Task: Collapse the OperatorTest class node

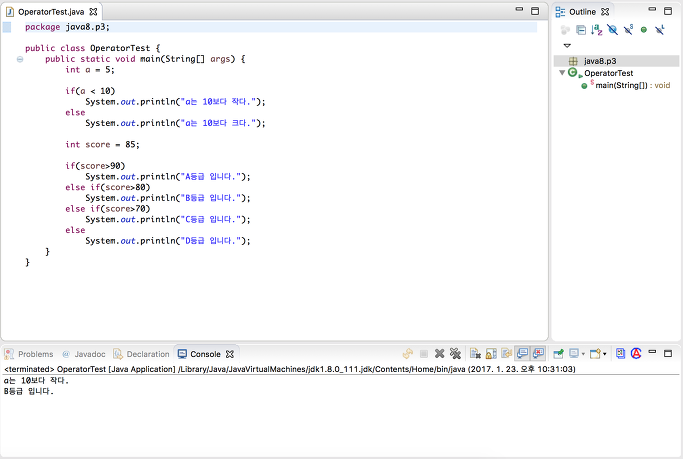Action: (562, 73)
